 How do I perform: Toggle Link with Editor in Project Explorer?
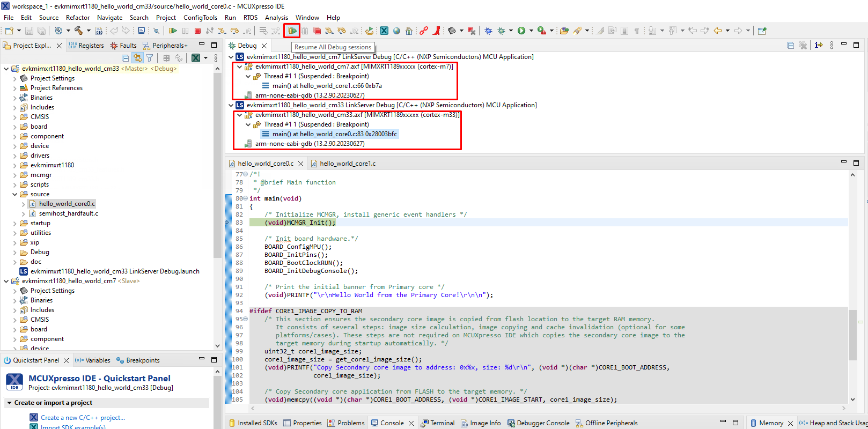click(138, 58)
